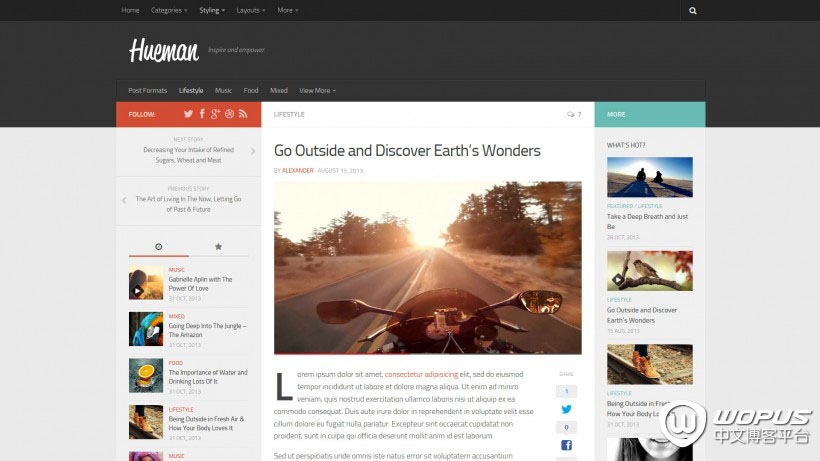820x461 pixels.
Task: Switch to the popular posts star tab
Action: (218, 246)
